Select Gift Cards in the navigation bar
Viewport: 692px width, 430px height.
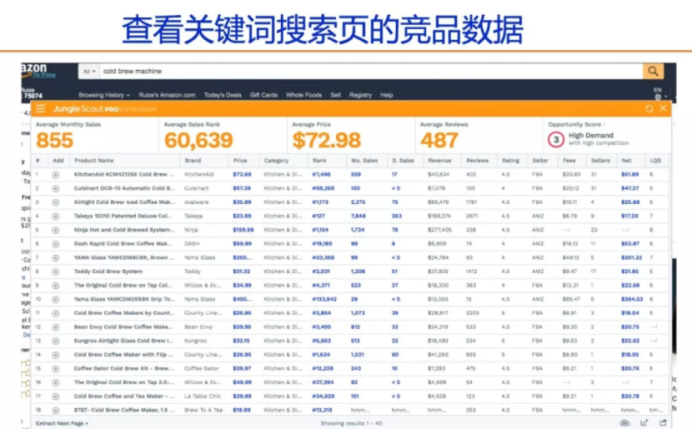(263, 95)
